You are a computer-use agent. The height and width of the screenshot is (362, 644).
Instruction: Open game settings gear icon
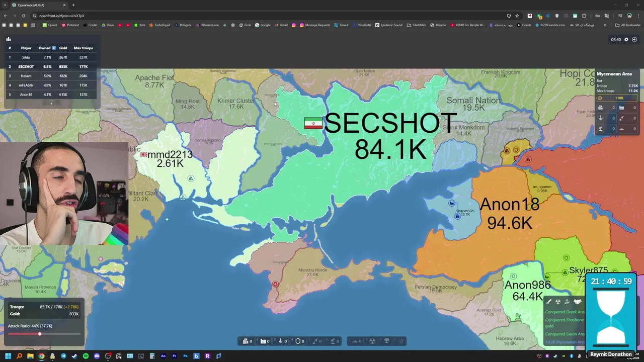pos(626,39)
